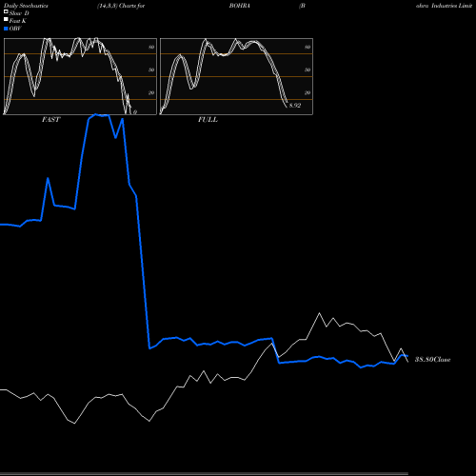Click the 'Industries Limit' company name text
This screenshot has width=476, height=476.
click(x=451, y=6)
